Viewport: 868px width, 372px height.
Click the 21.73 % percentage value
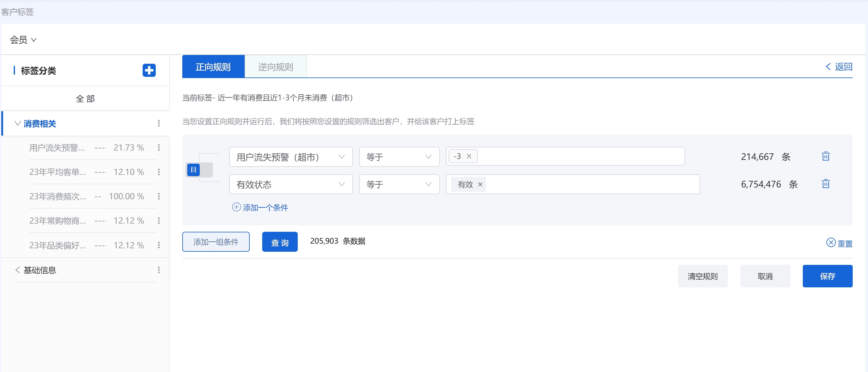[x=129, y=147]
